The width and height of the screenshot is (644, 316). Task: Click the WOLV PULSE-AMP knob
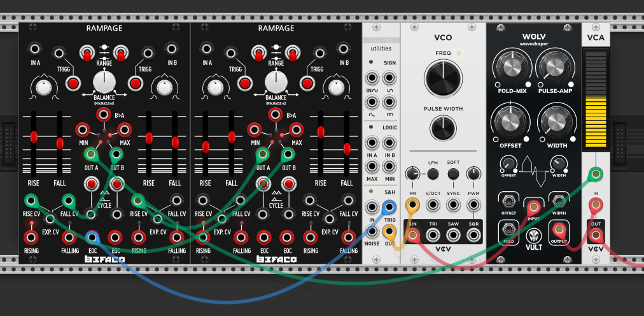(555, 68)
